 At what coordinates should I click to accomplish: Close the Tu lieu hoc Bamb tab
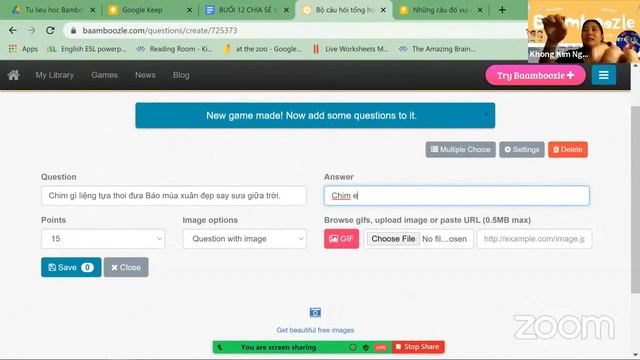point(93,10)
